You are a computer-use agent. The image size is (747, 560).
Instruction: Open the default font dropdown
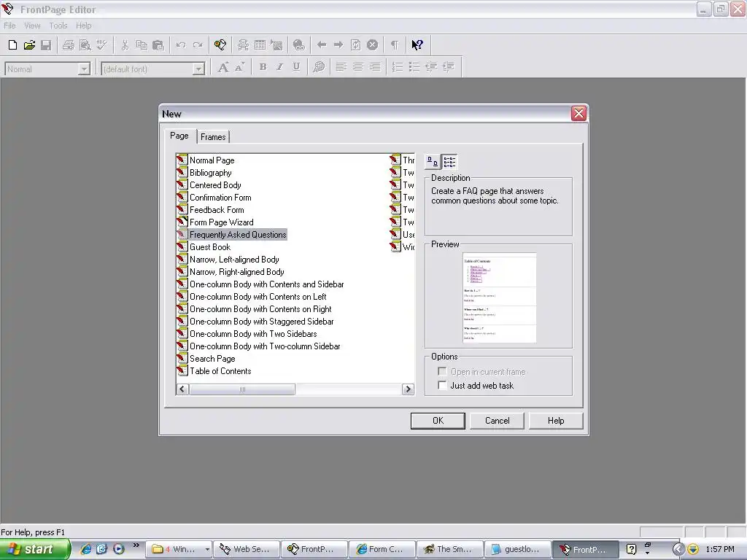point(198,69)
